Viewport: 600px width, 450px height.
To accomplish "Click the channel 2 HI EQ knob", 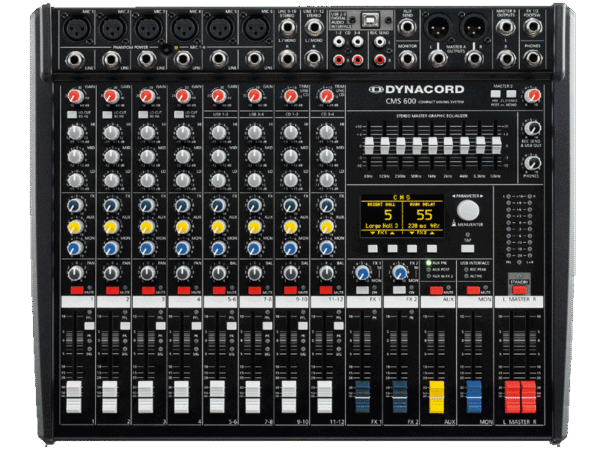I will 111,133.
